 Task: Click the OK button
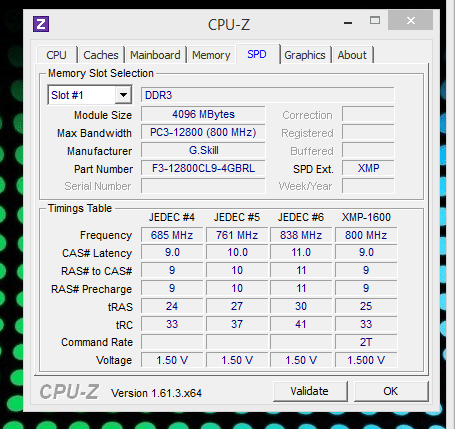[390, 391]
